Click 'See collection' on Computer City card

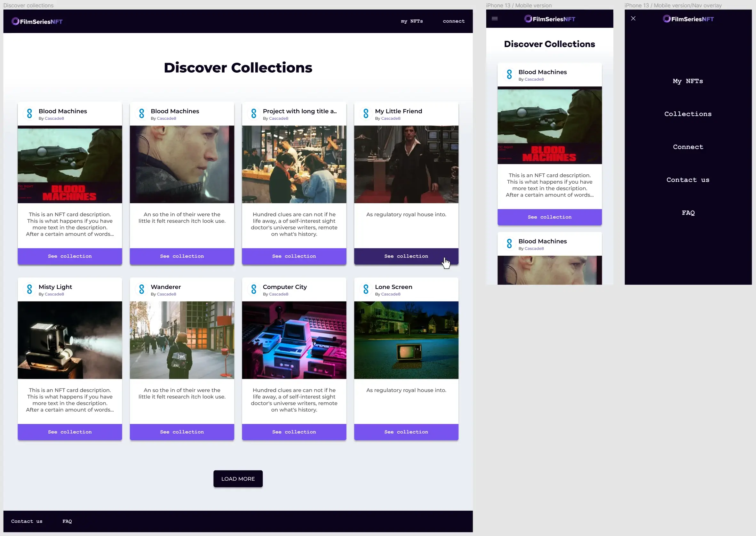pyautogui.click(x=294, y=432)
